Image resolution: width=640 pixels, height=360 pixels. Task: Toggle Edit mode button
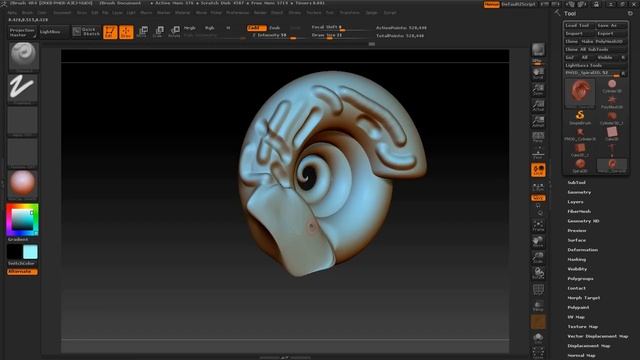tap(110, 32)
